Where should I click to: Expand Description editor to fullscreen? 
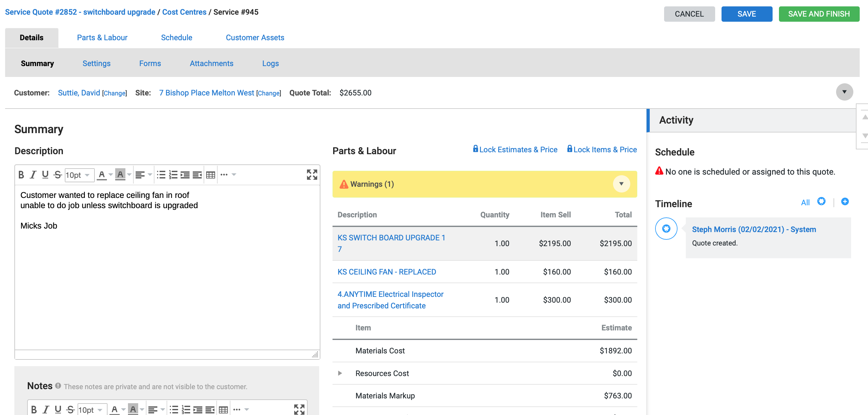coord(312,175)
